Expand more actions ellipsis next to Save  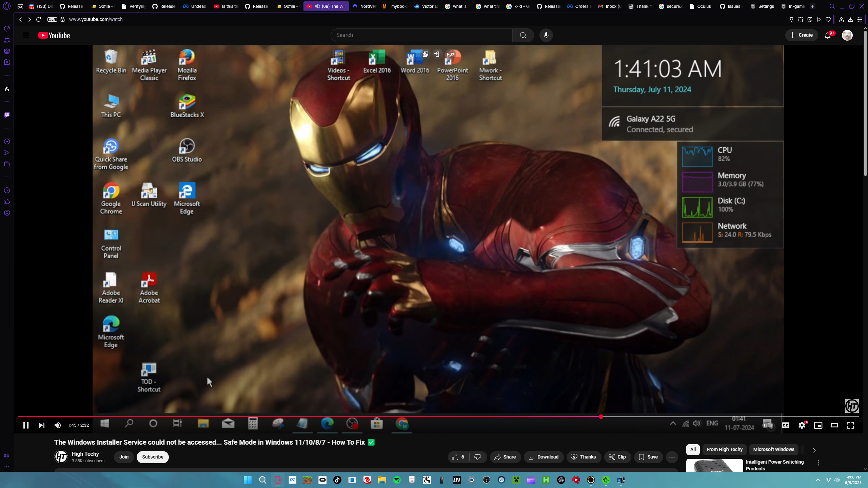672,457
